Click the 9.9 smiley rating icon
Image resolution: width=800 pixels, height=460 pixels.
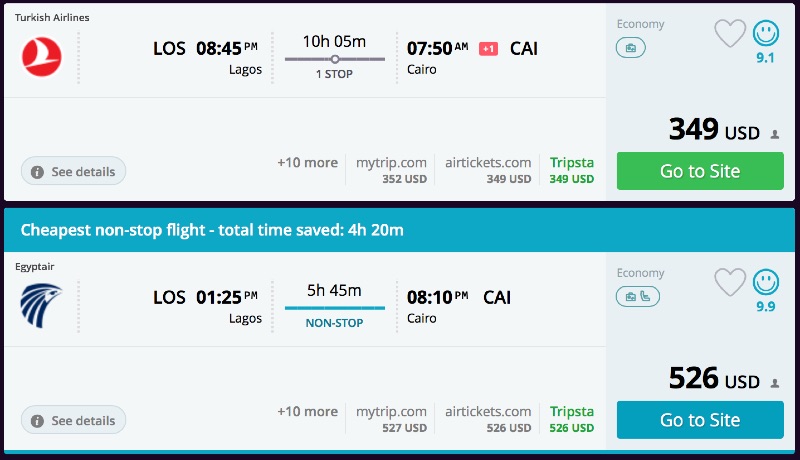(766, 283)
